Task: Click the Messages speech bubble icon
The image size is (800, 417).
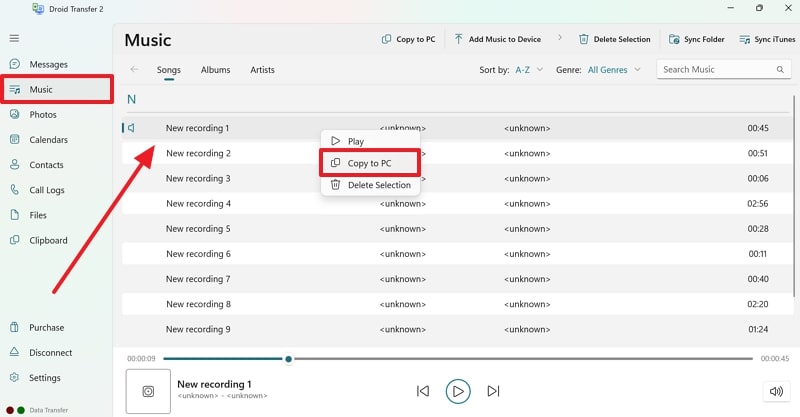Action: click(x=15, y=64)
